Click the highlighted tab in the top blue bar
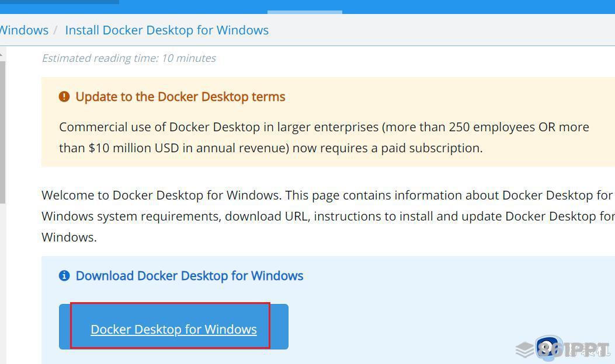The width and height of the screenshot is (615, 364). (305, 12)
